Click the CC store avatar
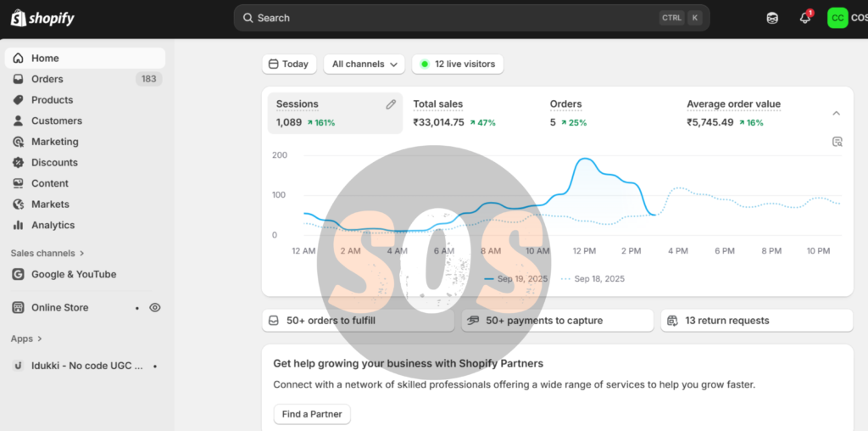The width and height of the screenshot is (868, 431). click(837, 19)
